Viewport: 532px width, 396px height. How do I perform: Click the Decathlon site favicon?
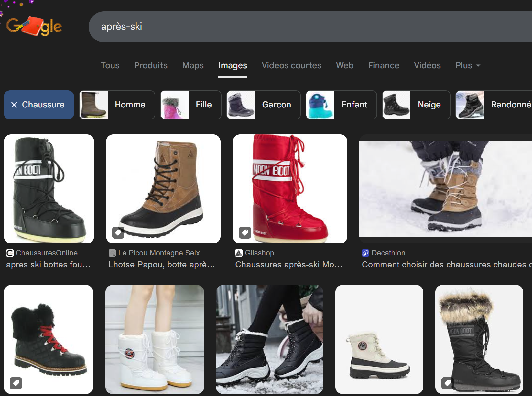coord(365,253)
